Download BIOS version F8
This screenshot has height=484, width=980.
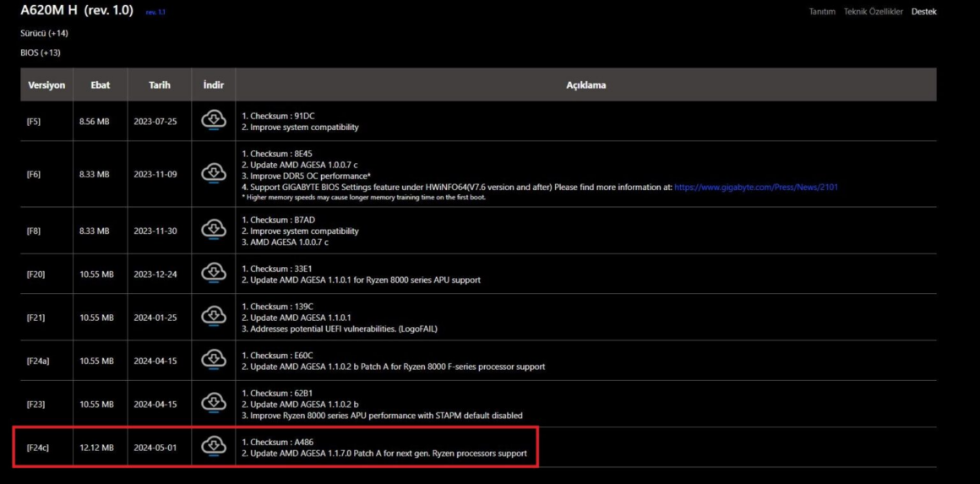tap(214, 231)
